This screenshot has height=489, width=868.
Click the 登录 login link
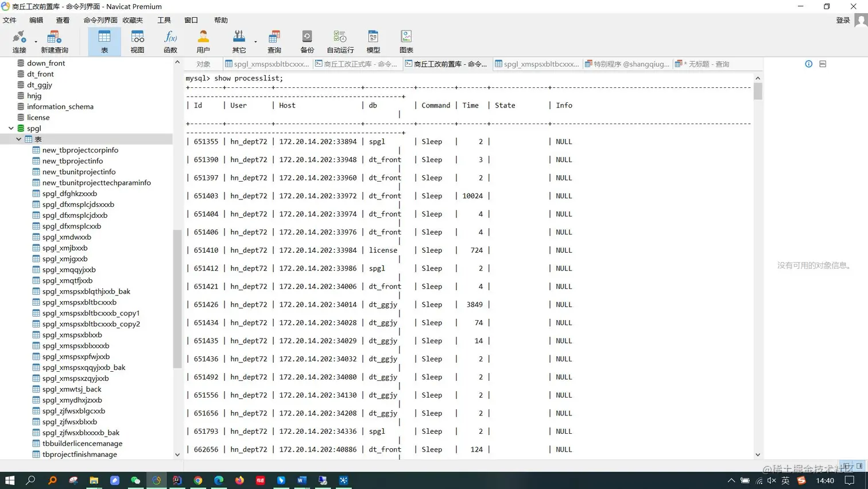[x=843, y=20]
